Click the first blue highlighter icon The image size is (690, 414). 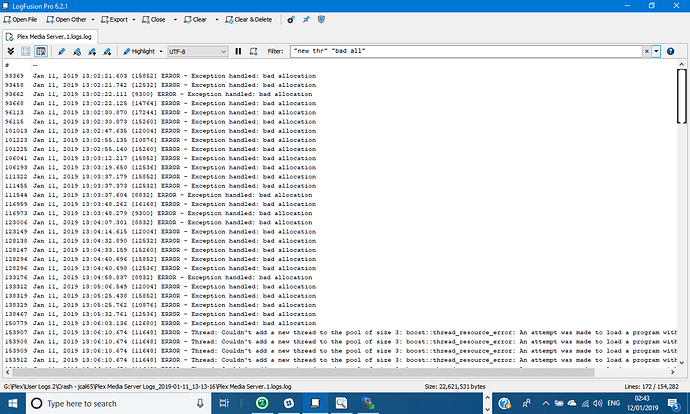(x=62, y=51)
